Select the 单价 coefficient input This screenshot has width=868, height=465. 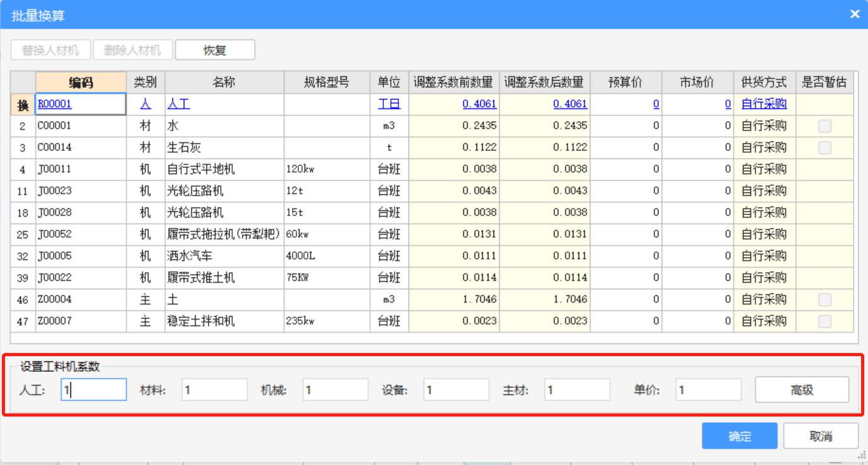pyautogui.click(x=708, y=390)
